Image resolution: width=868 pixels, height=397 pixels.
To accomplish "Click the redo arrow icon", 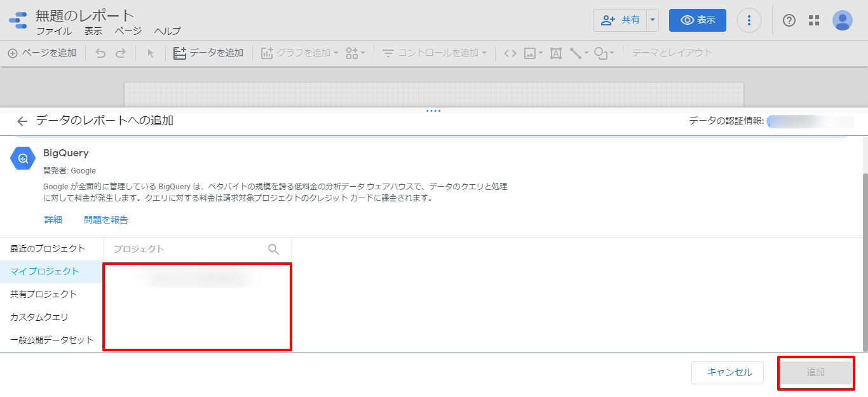I will (120, 53).
